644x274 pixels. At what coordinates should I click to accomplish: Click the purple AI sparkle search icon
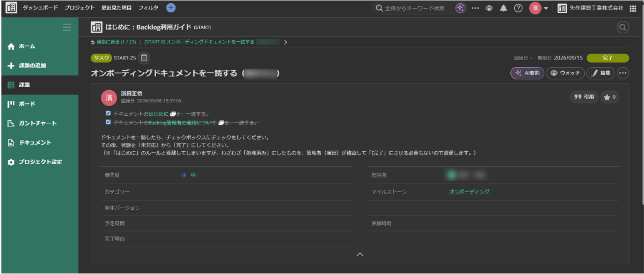coord(460,8)
